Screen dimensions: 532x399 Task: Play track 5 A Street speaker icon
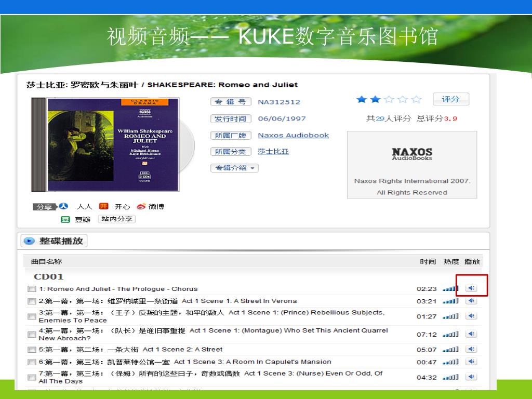coord(471,349)
